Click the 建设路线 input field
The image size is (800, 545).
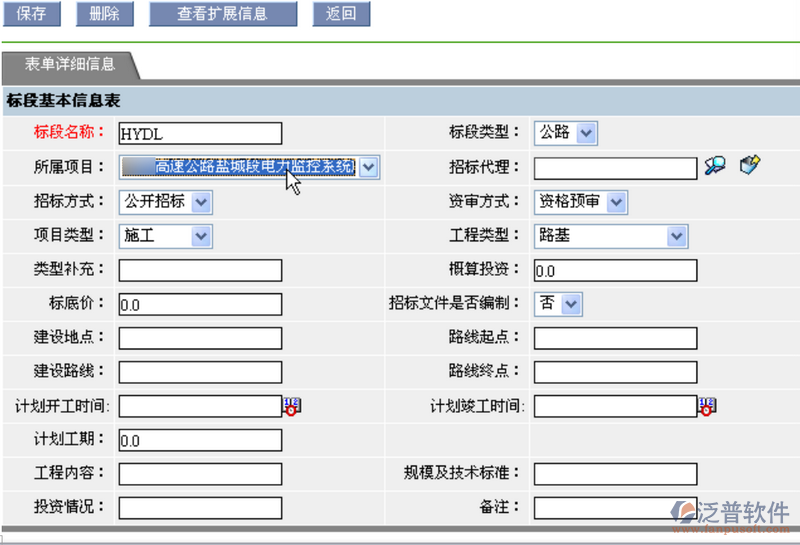point(200,372)
